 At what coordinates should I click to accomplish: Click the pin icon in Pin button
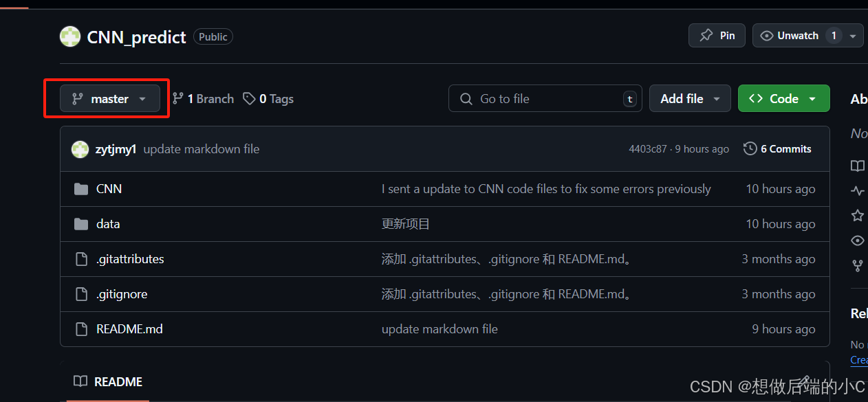[706, 36]
